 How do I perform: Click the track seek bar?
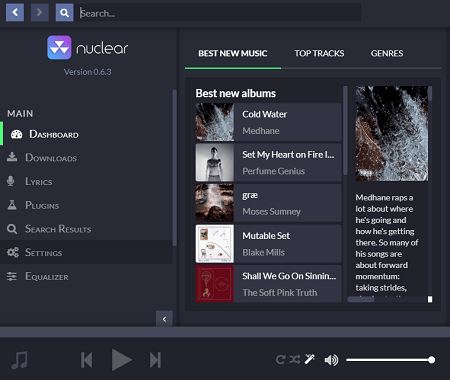[x=225, y=332]
